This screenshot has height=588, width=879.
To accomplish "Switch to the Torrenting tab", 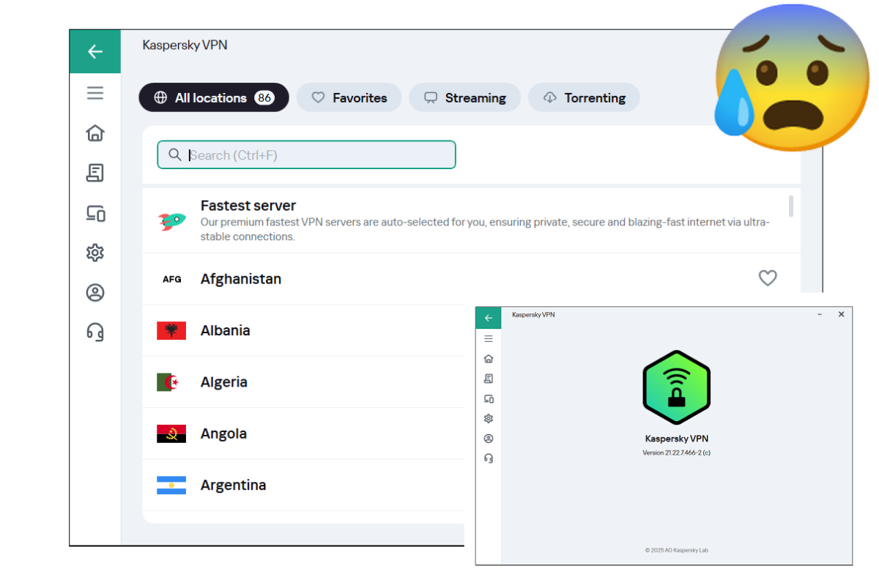I will (584, 97).
